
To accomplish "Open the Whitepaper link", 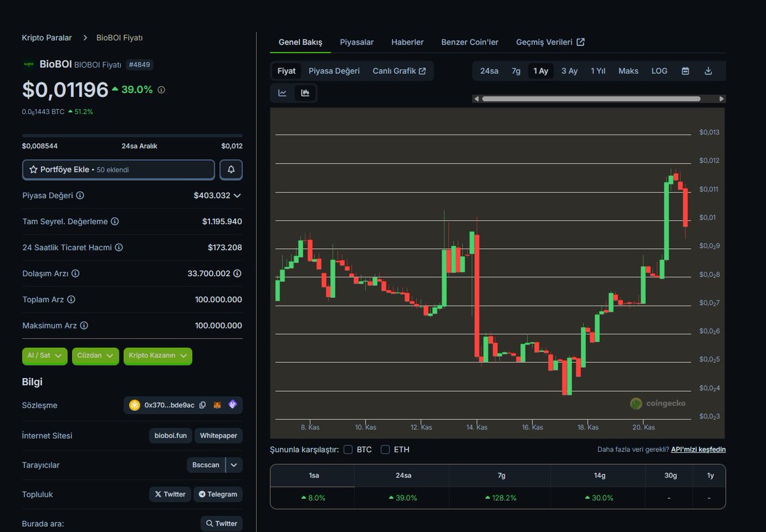I will click(x=218, y=435).
